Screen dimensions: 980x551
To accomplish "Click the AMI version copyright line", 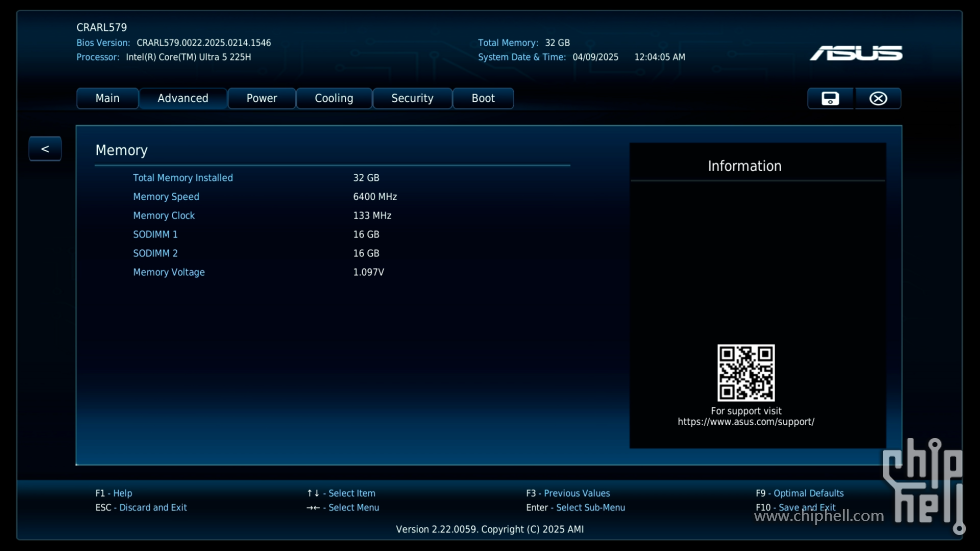I will point(489,530).
